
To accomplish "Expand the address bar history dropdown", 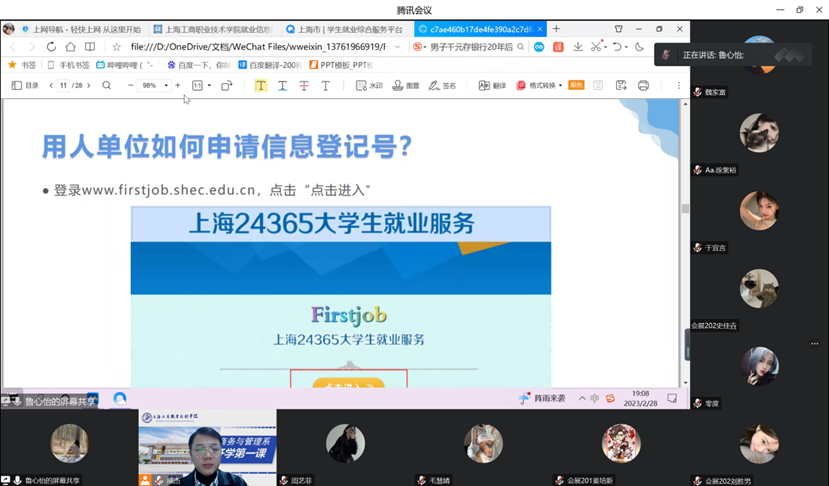I will coord(397,47).
